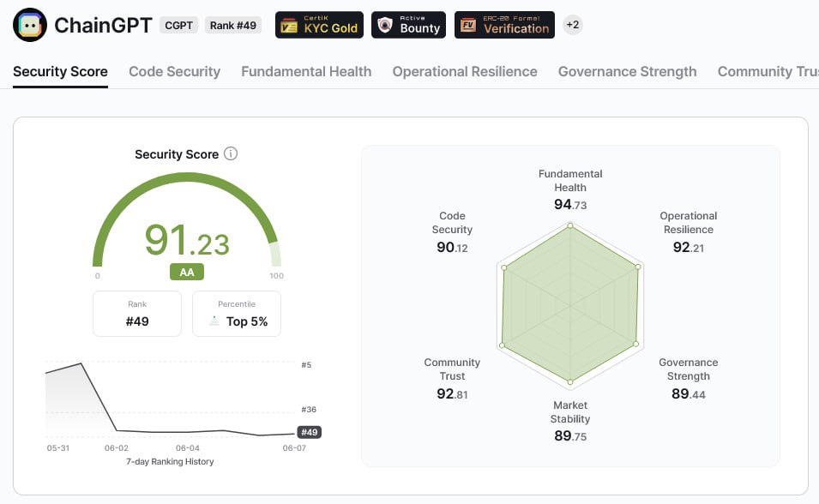This screenshot has height=504, width=819.
Task: Click the #49 ranking history marker
Action: [309, 432]
